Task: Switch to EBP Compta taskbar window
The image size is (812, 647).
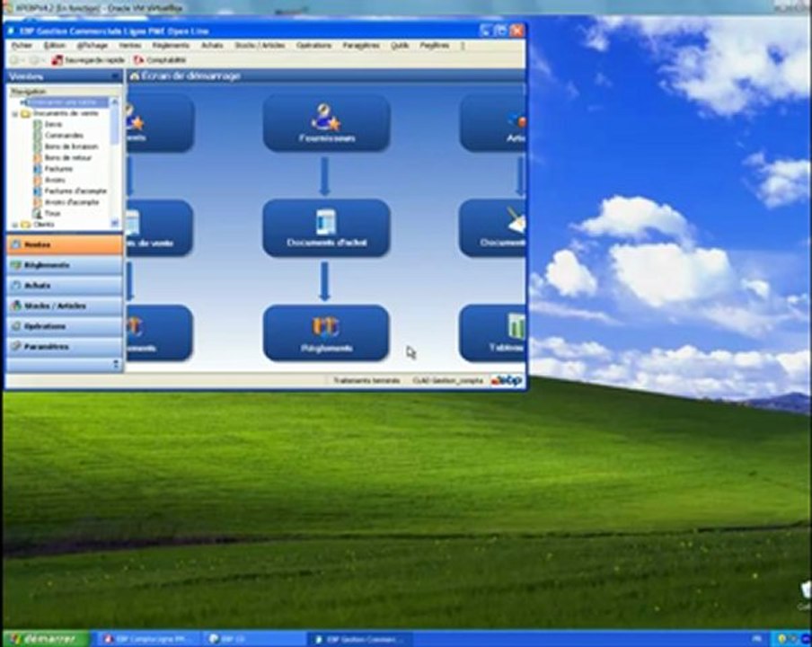Action: pos(146,639)
